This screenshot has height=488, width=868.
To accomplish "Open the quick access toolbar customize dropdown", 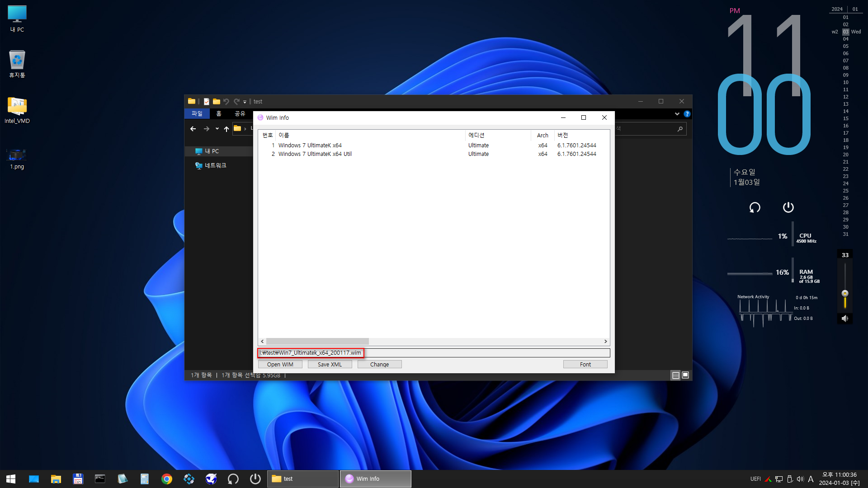I will click(245, 102).
